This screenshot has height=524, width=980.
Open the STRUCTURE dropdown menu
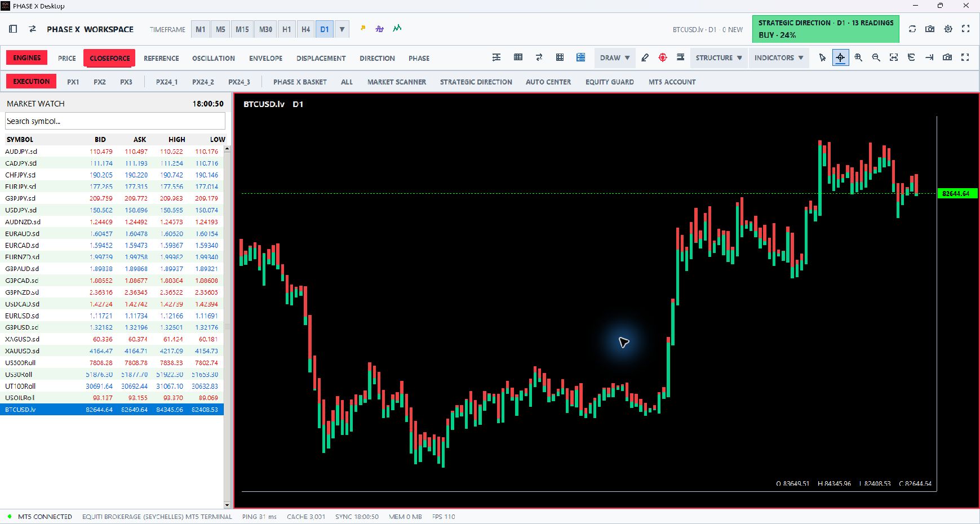point(719,57)
